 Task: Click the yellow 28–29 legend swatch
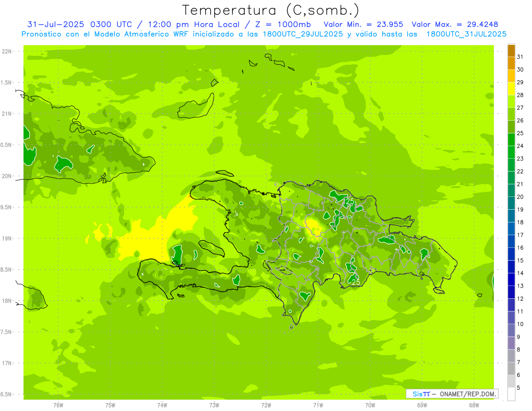pyautogui.click(x=511, y=89)
